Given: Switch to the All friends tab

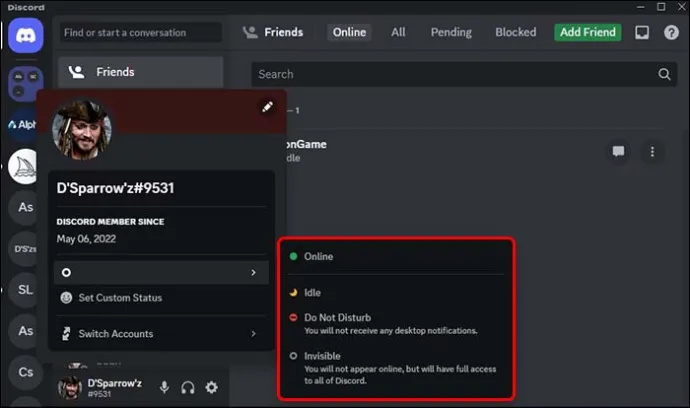Looking at the screenshot, I should [x=398, y=32].
